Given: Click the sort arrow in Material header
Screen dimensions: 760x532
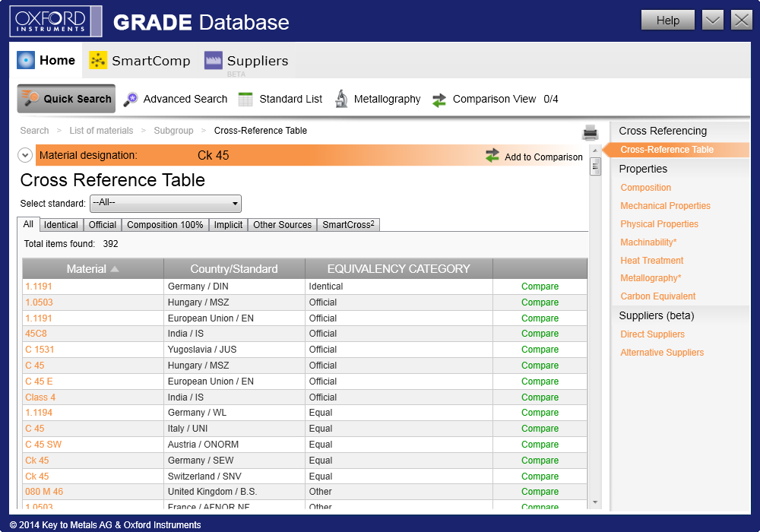Looking at the screenshot, I should point(115,269).
